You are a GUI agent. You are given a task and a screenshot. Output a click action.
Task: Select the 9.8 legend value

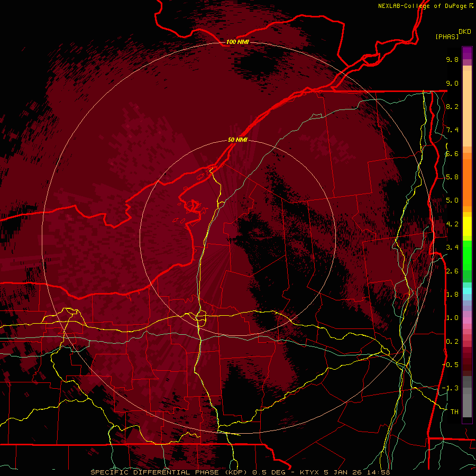pos(452,59)
